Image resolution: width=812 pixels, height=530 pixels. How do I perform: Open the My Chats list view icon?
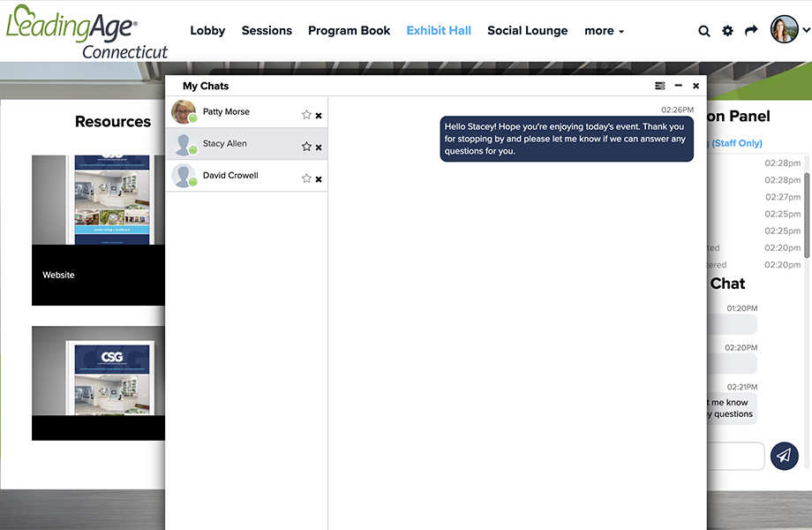point(660,86)
